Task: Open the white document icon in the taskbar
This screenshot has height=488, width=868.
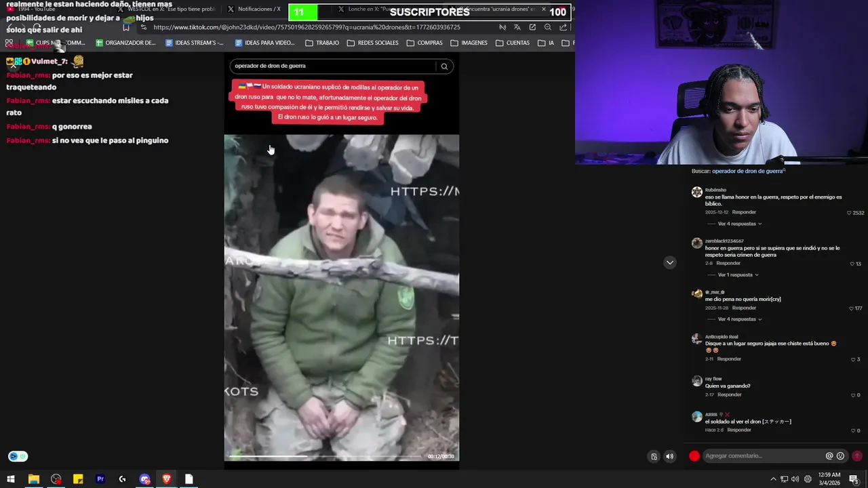Action: coord(189,479)
